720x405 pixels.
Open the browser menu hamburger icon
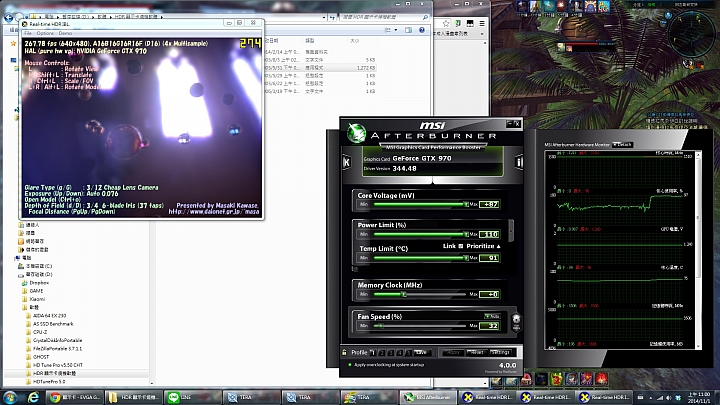click(x=482, y=23)
